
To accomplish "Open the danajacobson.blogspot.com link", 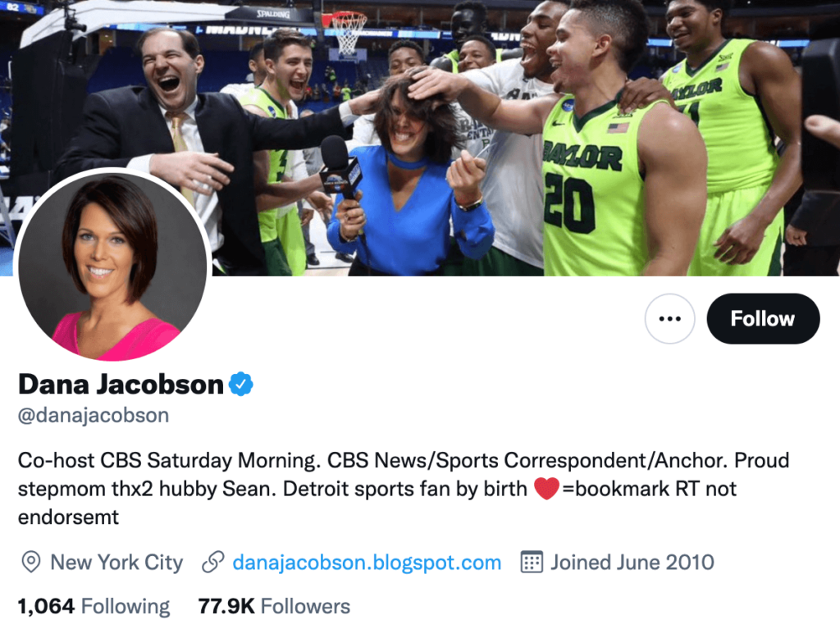I will (367, 563).
